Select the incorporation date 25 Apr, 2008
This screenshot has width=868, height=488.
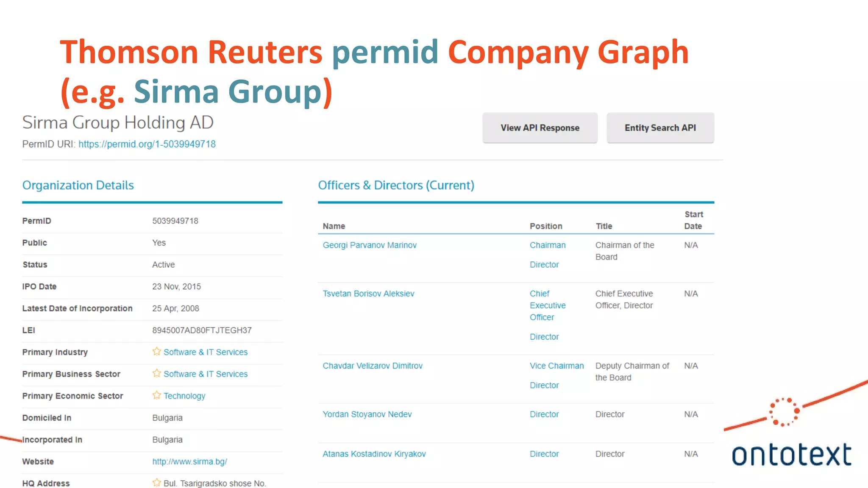[x=175, y=308]
